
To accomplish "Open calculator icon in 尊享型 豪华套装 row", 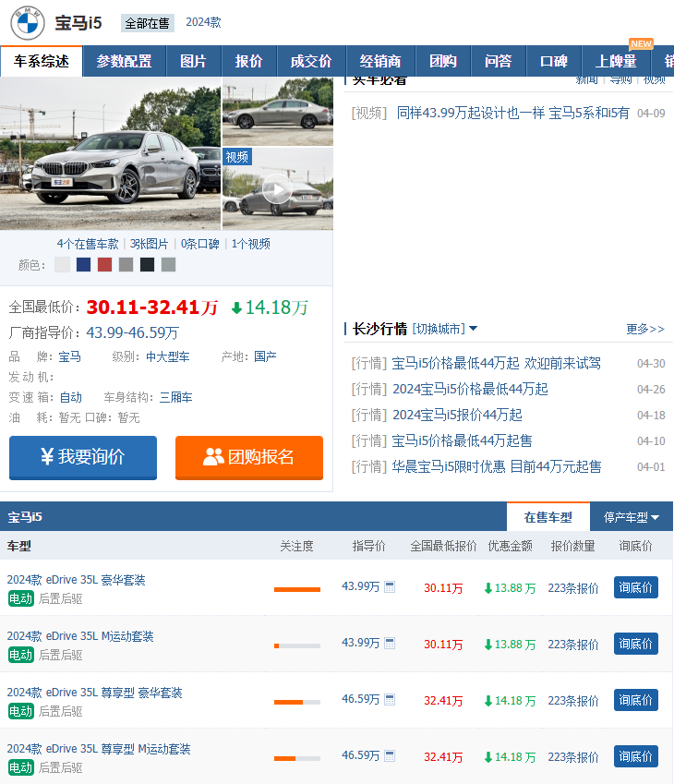I will coord(390,700).
